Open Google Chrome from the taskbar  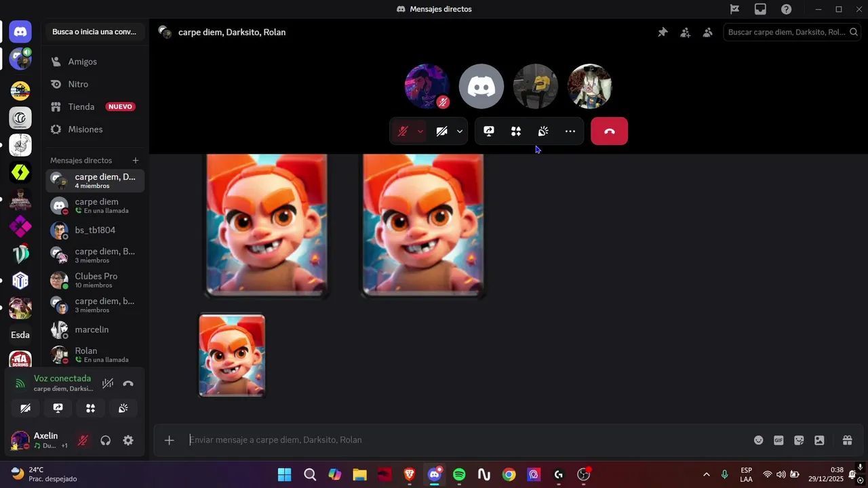509,474
